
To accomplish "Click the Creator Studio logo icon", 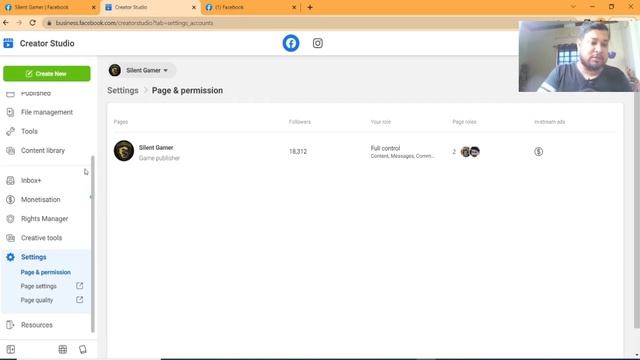I will pyautogui.click(x=8, y=43).
